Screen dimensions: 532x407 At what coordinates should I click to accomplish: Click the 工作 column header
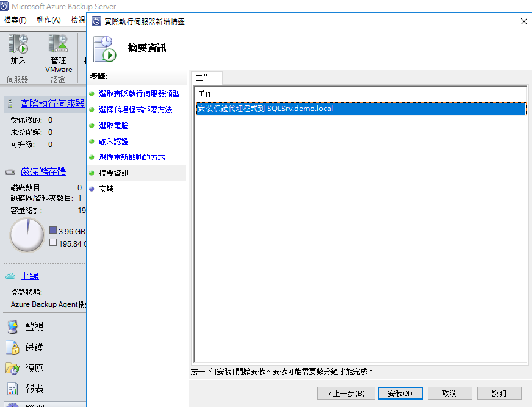point(205,94)
